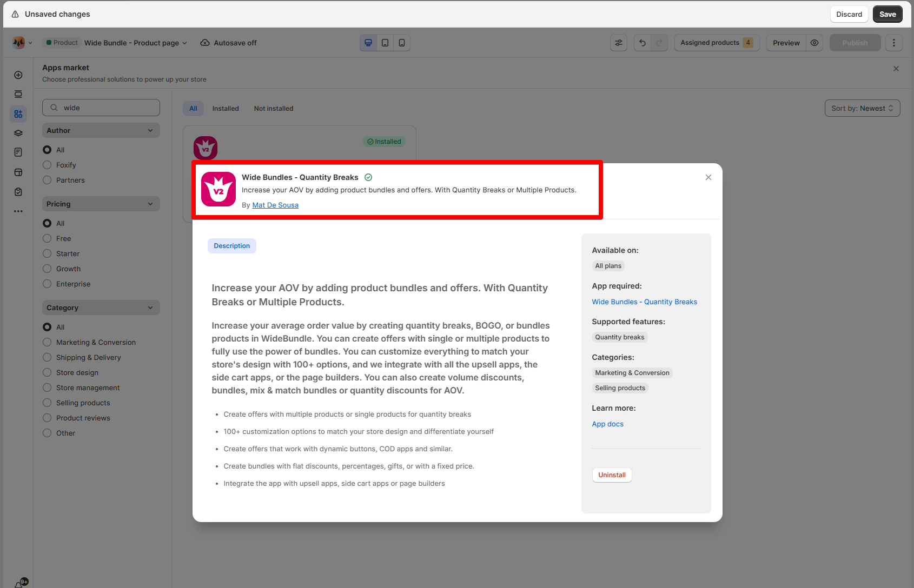The width and height of the screenshot is (914, 588).
Task: Open the Sort by Newest dropdown
Action: pyautogui.click(x=862, y=108)
